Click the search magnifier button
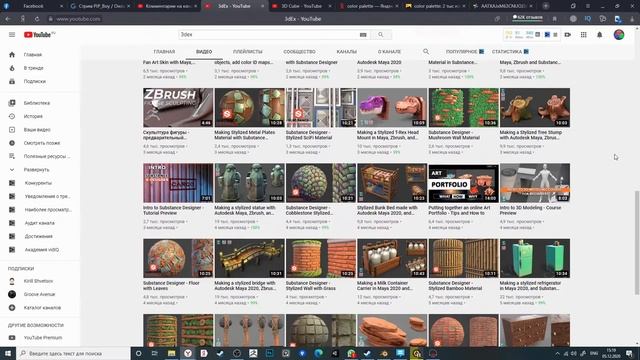Image resolution: width=640 pixels, height=360 pixels. pyautogui.click(x=381, y=35)
